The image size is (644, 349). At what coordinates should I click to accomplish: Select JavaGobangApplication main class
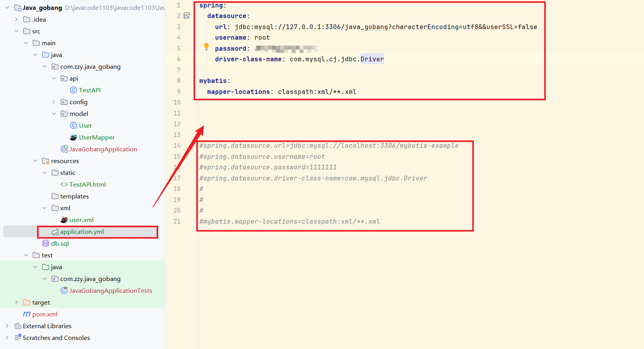[x=103, y=149]
